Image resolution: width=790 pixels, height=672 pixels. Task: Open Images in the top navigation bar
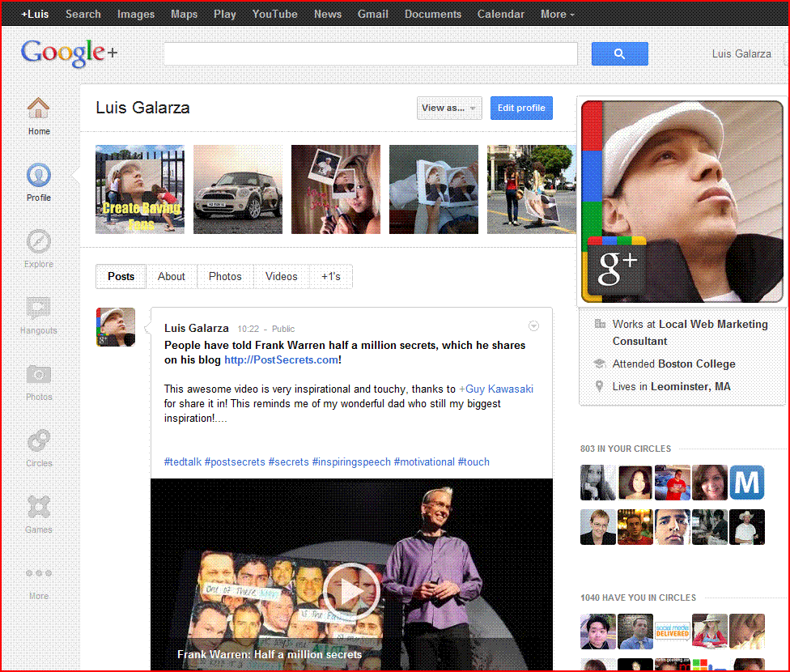coord(135,14)
